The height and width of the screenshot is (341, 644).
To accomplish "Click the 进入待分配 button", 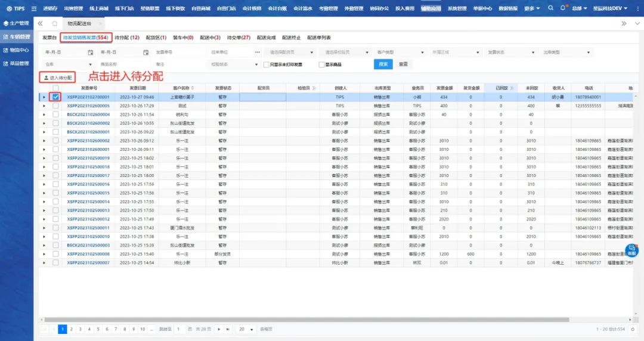I will pos(58,77).
